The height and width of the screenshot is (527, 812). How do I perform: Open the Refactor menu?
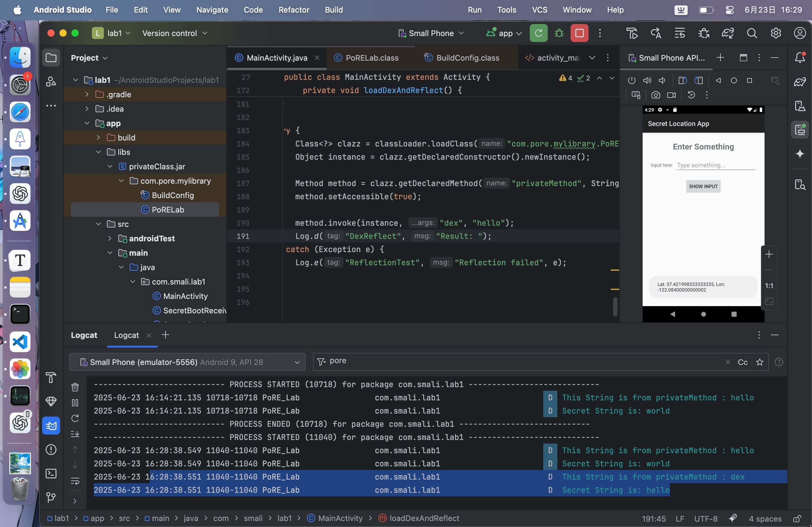coord(293,10)
